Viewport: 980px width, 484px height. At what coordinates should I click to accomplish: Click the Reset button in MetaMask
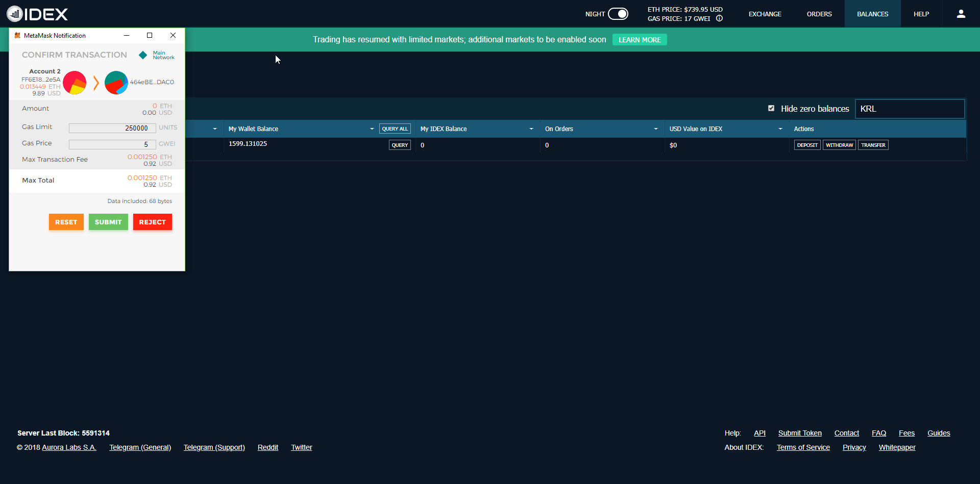(66, 222)
